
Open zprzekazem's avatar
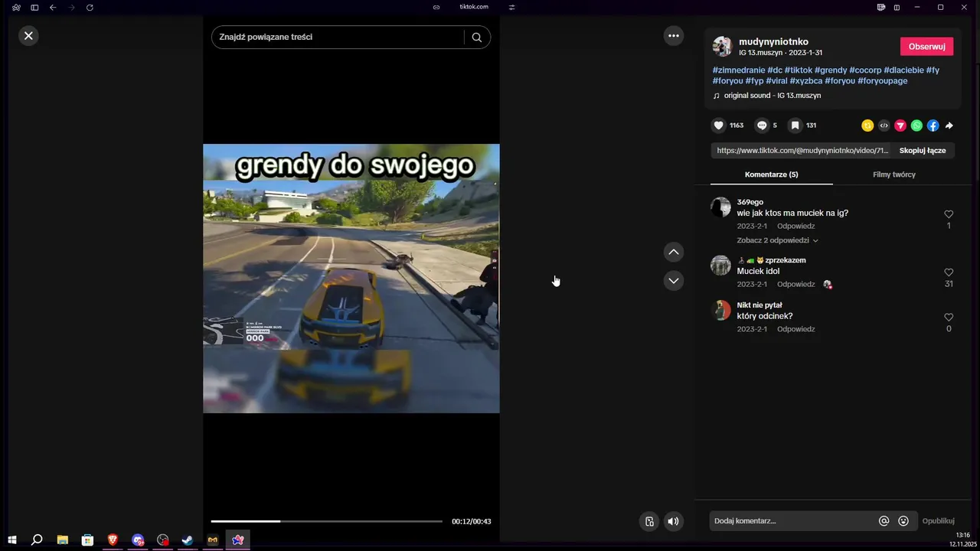point(721,266)
